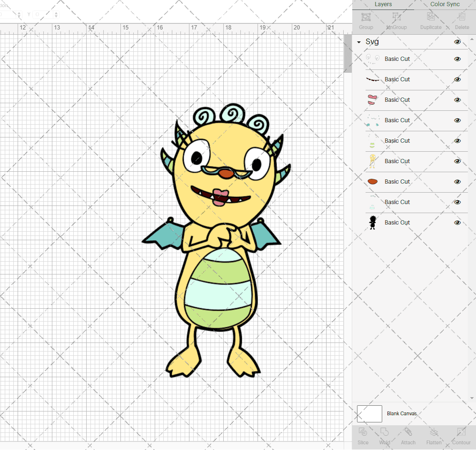
Task: Click the layers panel scroll-down arrow
Action: pyautogui.click(x=472, y=398)
